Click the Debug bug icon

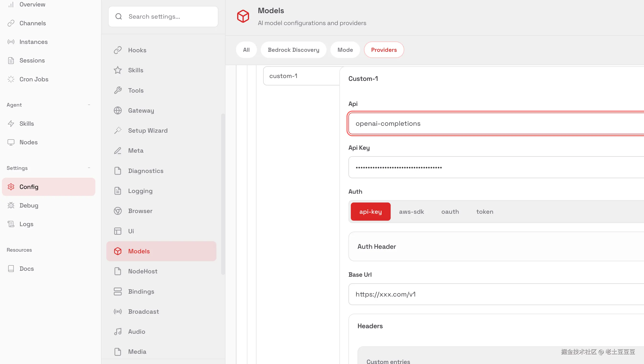(x=11, y=205)
